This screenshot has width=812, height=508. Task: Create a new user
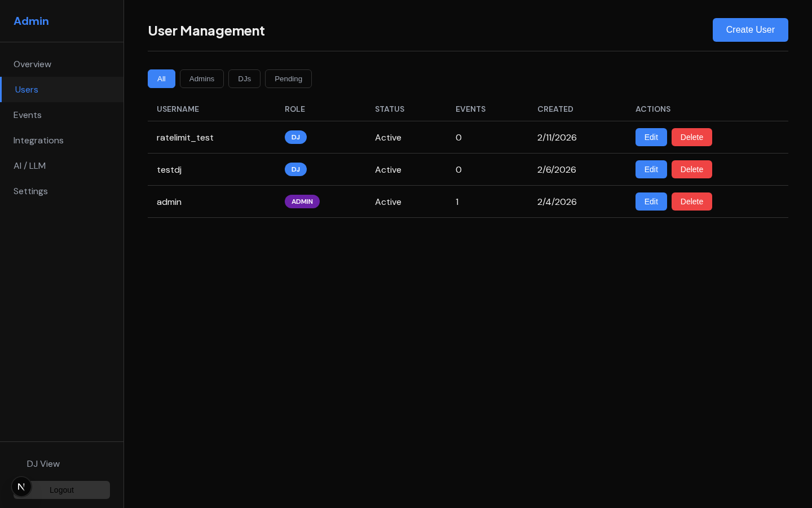point(751,30)
